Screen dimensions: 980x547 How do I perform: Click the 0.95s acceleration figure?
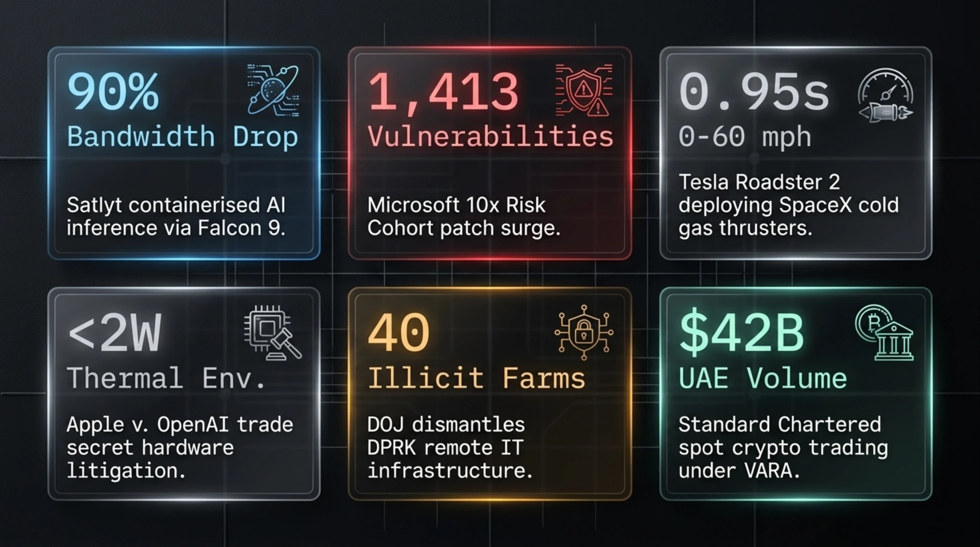(x=754, y=92)
